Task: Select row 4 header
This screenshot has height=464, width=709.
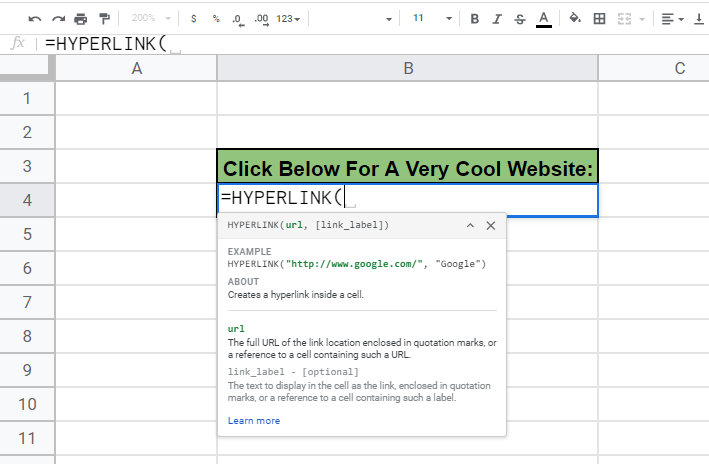Action: 27,200
